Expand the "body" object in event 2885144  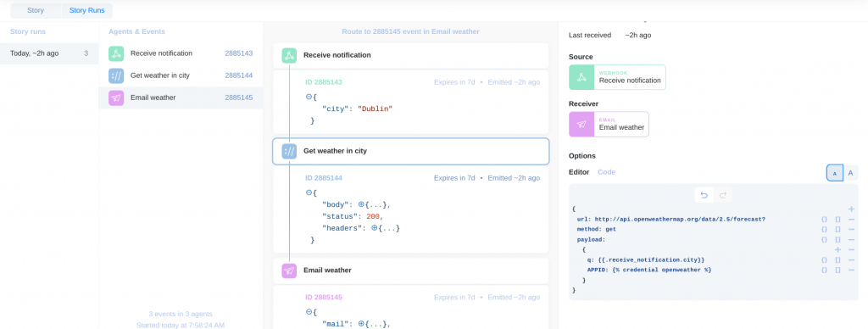pyautogui.click(x=361, y=204)
